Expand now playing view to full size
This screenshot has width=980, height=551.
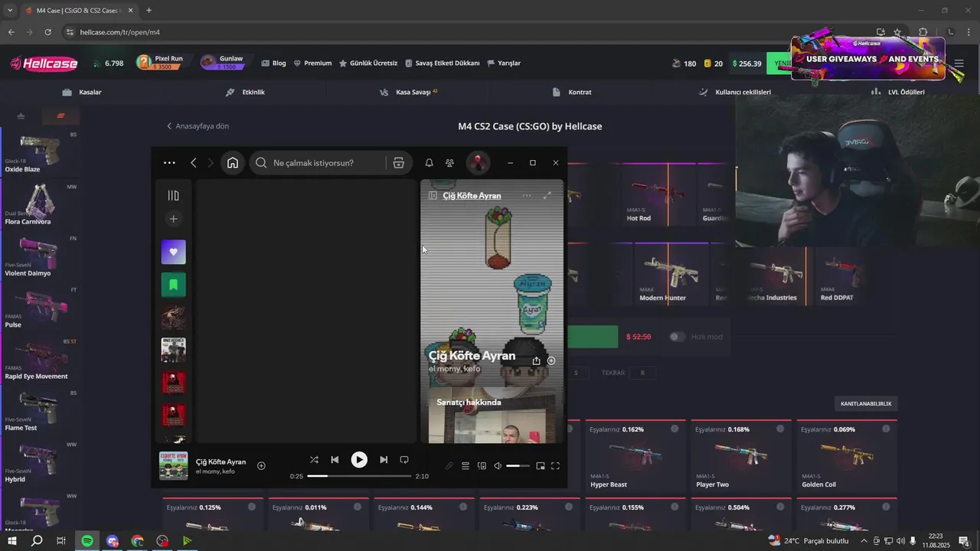click(x=547, y=196)
